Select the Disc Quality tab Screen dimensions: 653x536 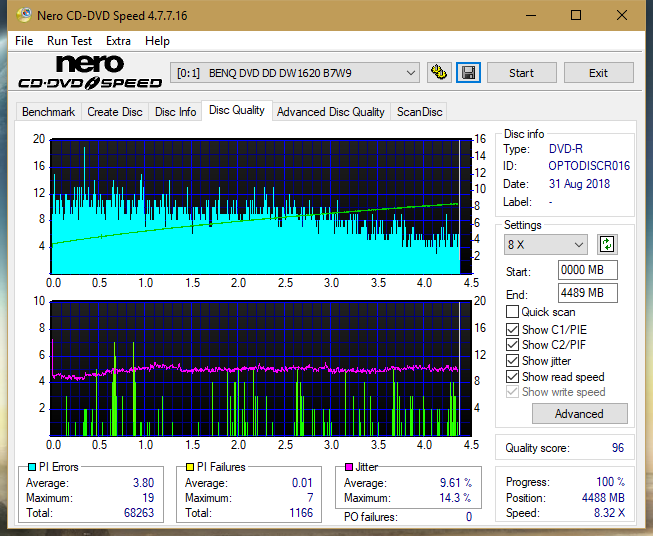click(x=237, y=110)
